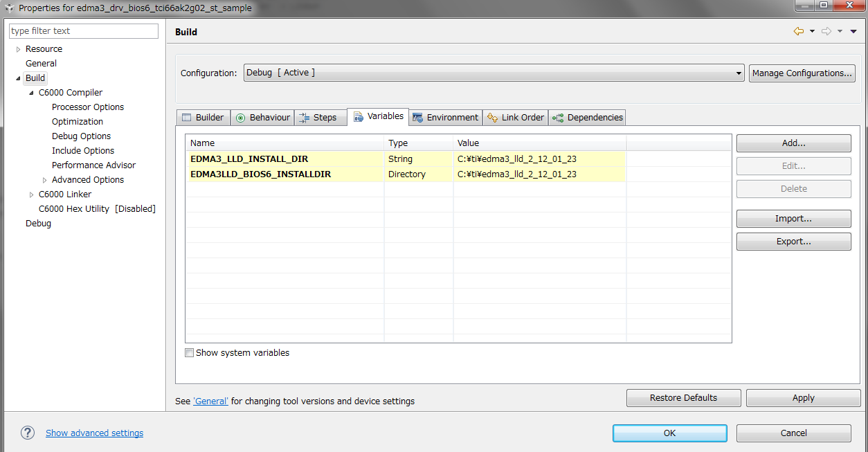Click the back navigation arrow icon
Image resolution: width=868 pixels, height=452 pixels.
[799, 31]
